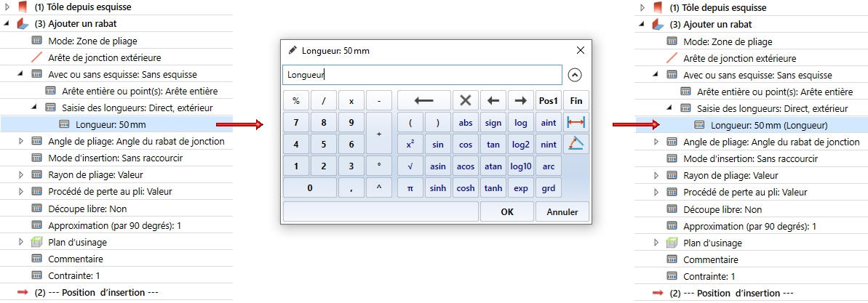The height and width of the screenshot is (303, 868).
Task: Click parameter icon beside Mode d'insertion, left tree
Action: coord(36,158)
